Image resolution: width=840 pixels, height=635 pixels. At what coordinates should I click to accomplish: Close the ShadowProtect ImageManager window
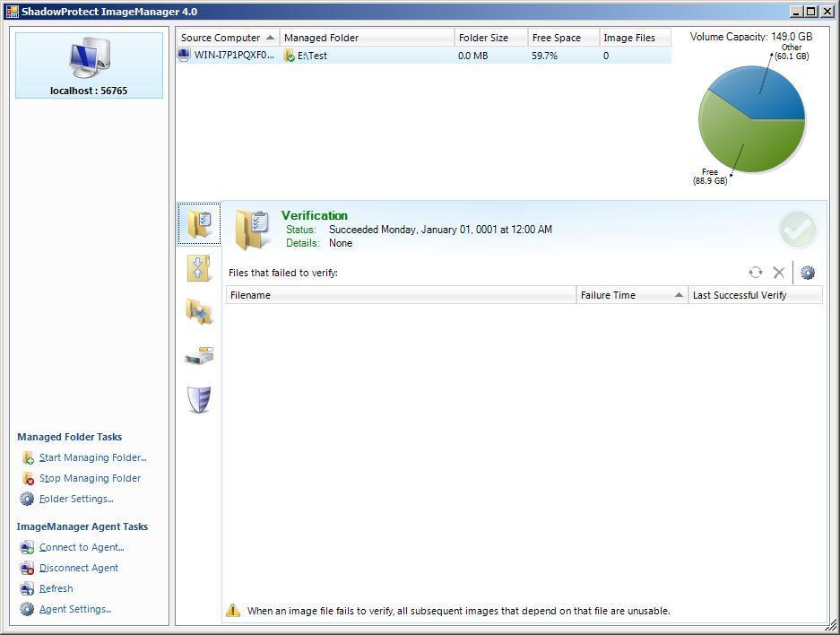click(x=827, y=12)
